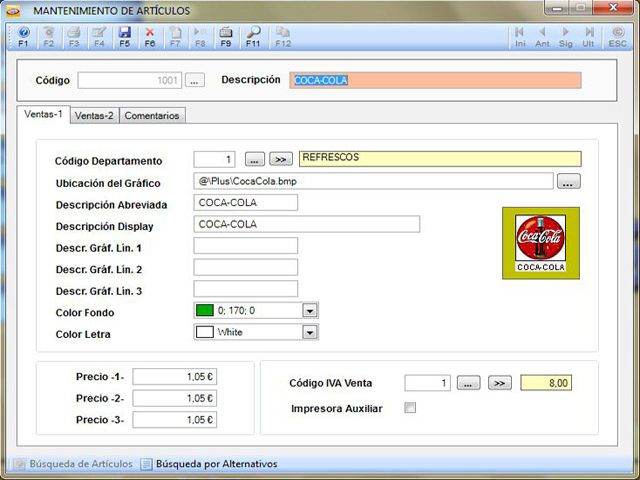
Task: Open the Comentarios tab
Action: [152, 116]
